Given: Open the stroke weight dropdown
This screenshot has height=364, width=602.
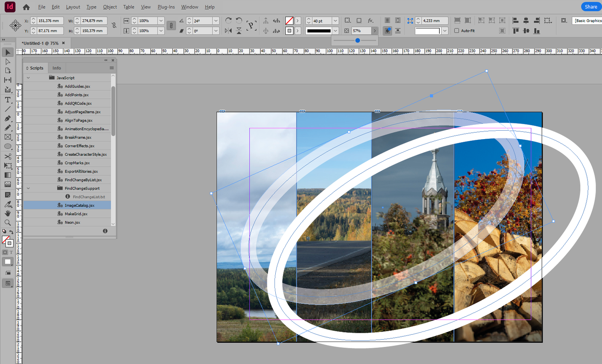Looking at the screenshot, I should pyautogui.click(x=336, y=20).
